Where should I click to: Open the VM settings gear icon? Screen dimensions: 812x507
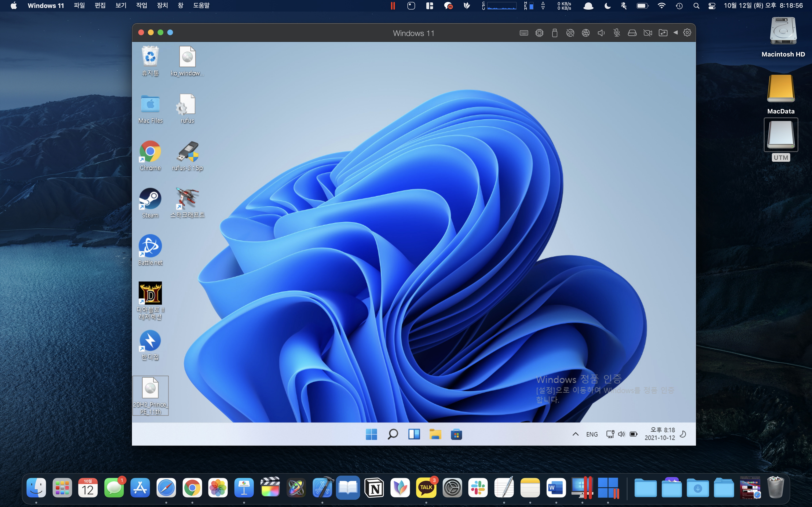coord(687,33)
